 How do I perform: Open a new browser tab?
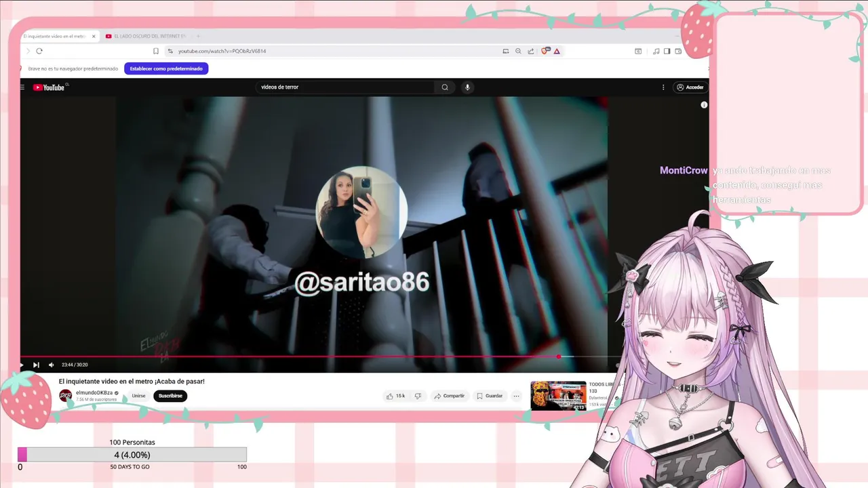[x=198, y=36]
